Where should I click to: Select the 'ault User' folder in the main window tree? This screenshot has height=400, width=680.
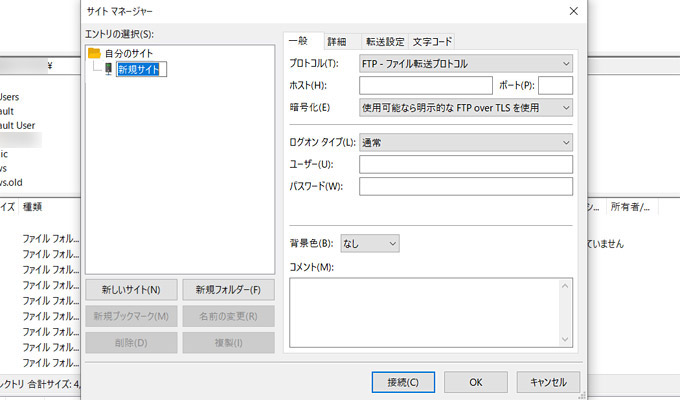click(x=17, y=125)
